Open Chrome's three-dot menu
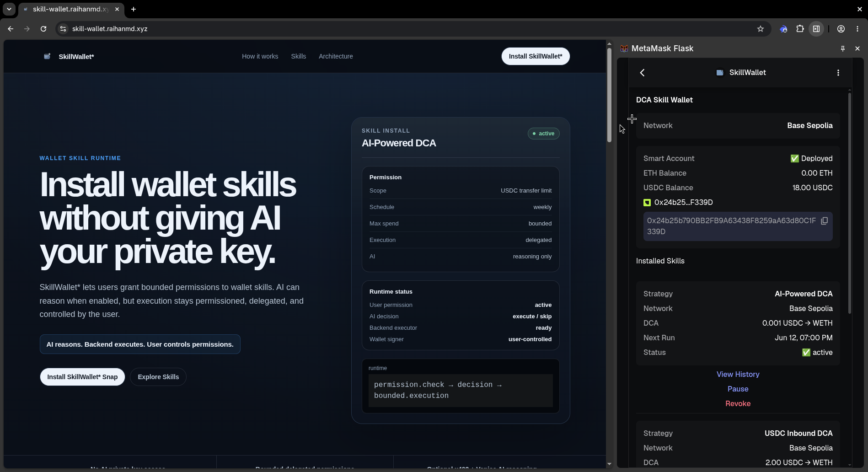 (x=857, y=29)
